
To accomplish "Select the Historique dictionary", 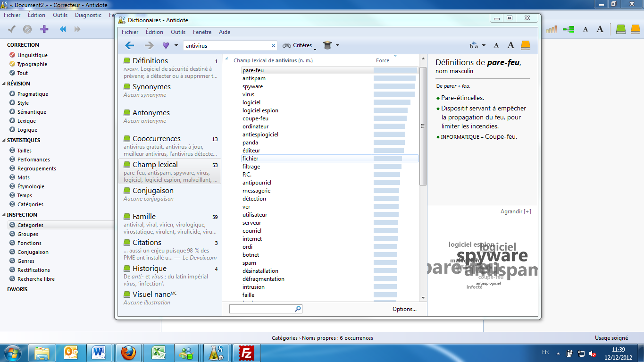I will click(x=171, y=276).
